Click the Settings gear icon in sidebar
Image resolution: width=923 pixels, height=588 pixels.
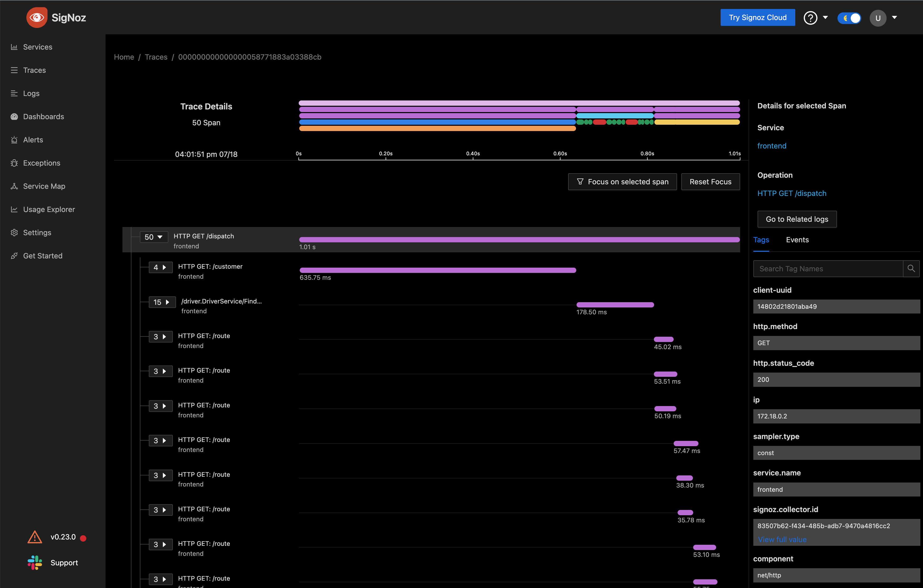[x=14, y=233]
